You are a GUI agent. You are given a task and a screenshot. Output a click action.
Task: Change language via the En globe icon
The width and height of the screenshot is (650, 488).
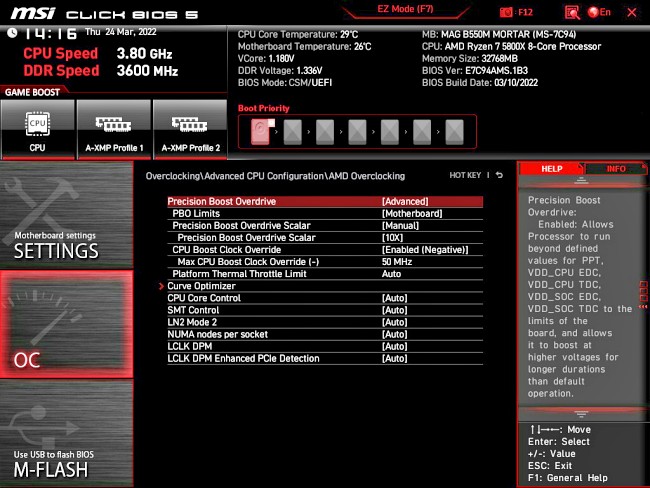(x=599, y=12)
